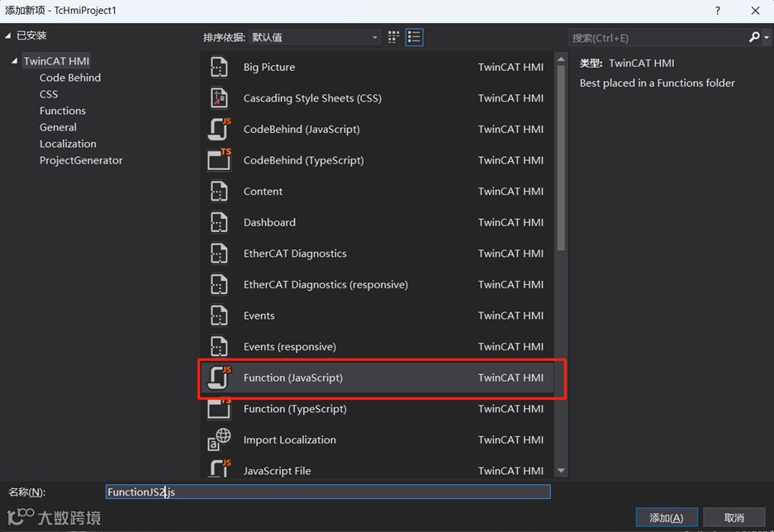774x532 pixels.
Task: Select the Import Localization item name
Action: [290, 439]
